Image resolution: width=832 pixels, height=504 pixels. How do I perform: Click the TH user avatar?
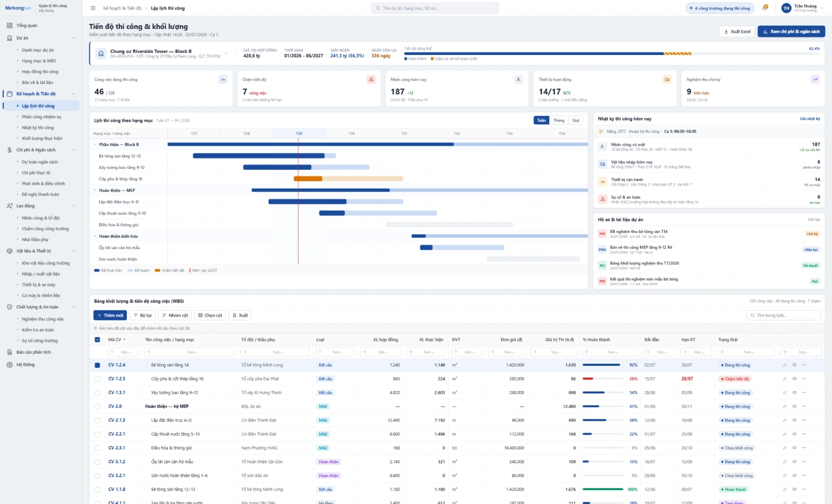(x=786, y=8)
